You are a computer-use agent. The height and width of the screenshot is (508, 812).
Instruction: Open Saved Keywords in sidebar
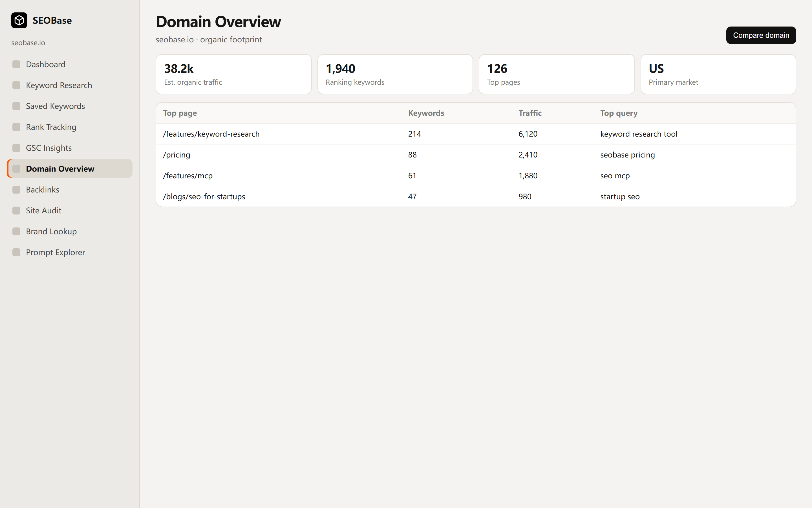[69, 106]
